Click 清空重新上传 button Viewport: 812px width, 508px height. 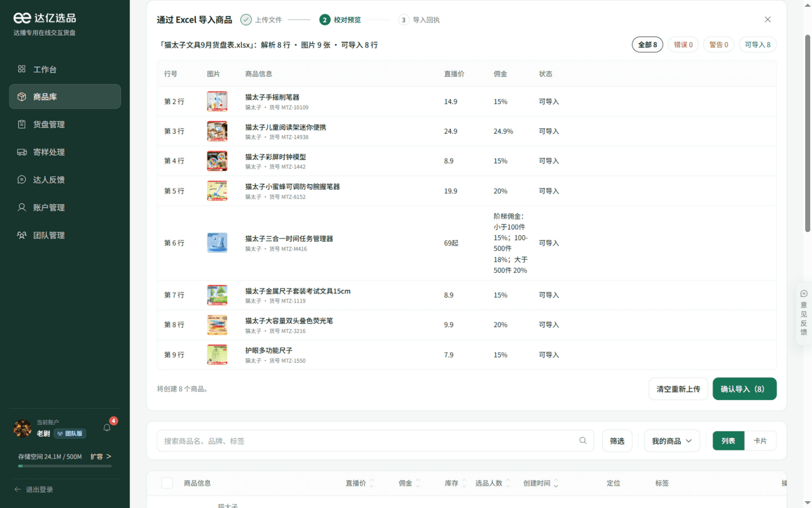click(x=678, y=389)
